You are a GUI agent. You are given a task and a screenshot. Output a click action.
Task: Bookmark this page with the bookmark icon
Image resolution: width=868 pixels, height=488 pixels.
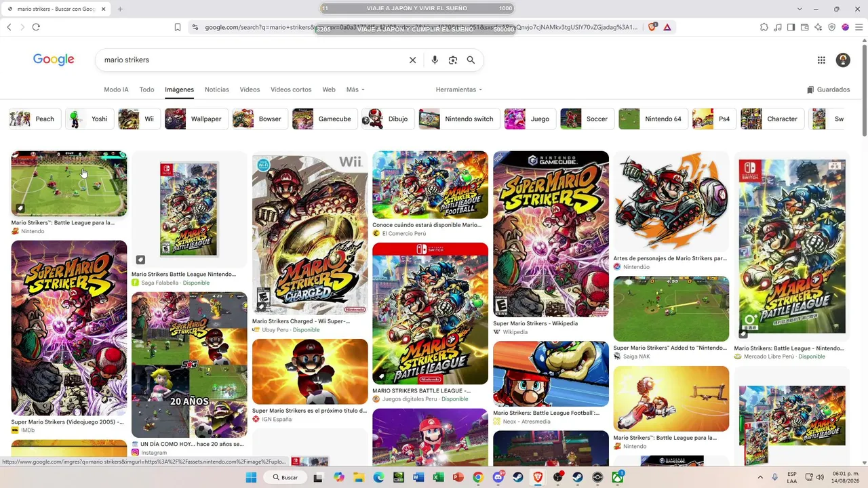(x=178, y=27)
